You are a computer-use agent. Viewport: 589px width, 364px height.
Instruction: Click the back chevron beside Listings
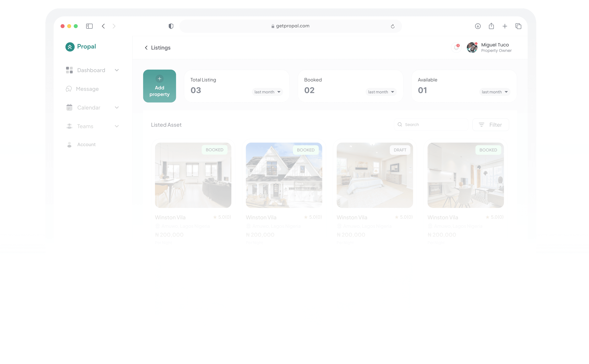pos(146,48)
